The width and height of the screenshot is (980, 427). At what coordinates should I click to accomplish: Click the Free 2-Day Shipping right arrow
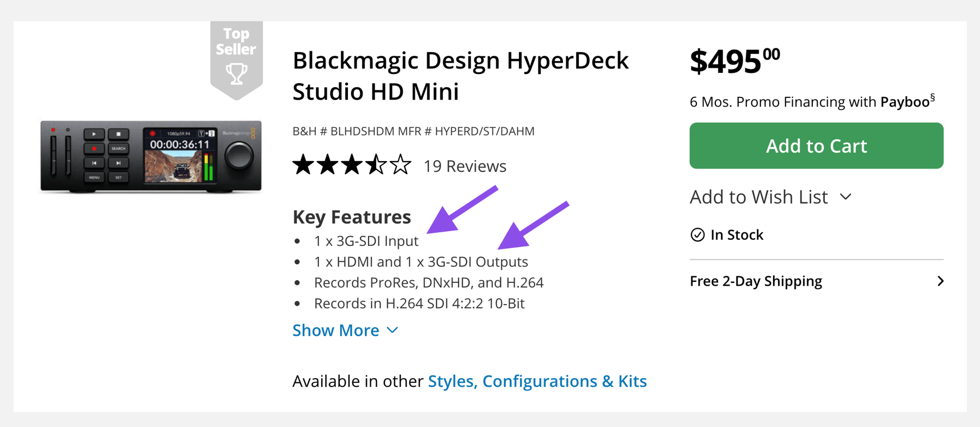(x=940, y=281)
